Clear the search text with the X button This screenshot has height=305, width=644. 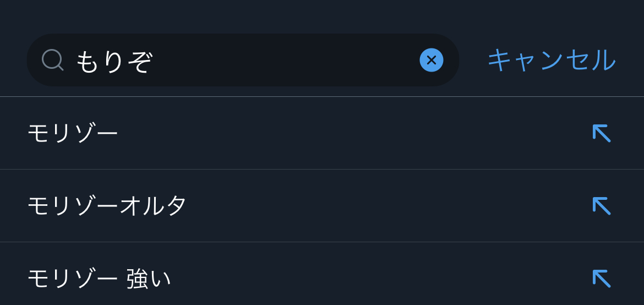click(x=431, y=60)
